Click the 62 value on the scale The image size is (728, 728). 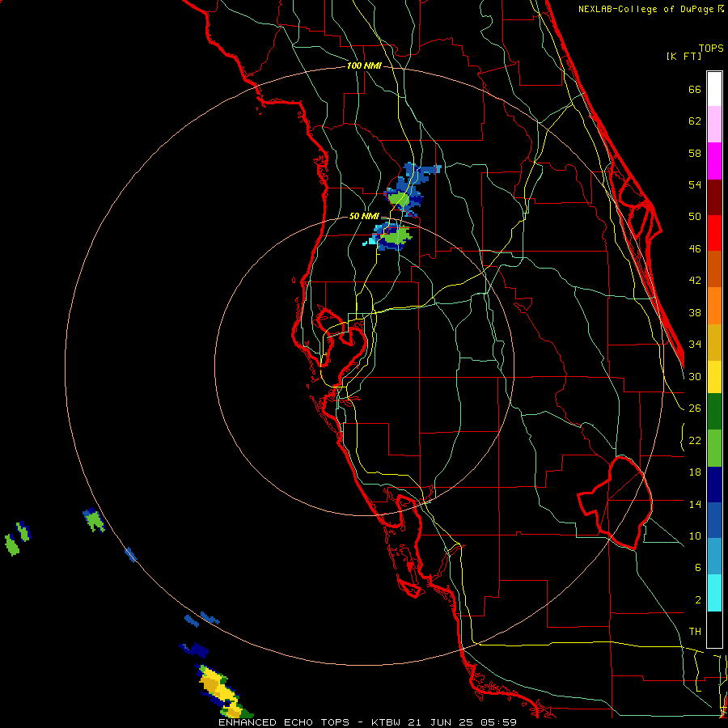695,121
